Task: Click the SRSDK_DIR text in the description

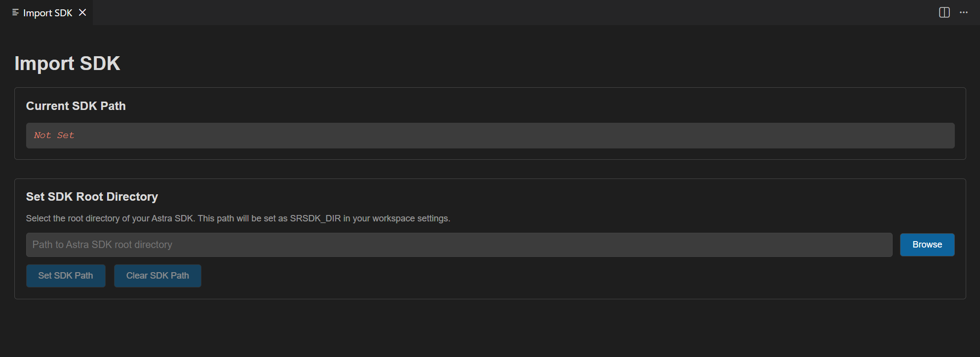Action: tap(315, 218)
